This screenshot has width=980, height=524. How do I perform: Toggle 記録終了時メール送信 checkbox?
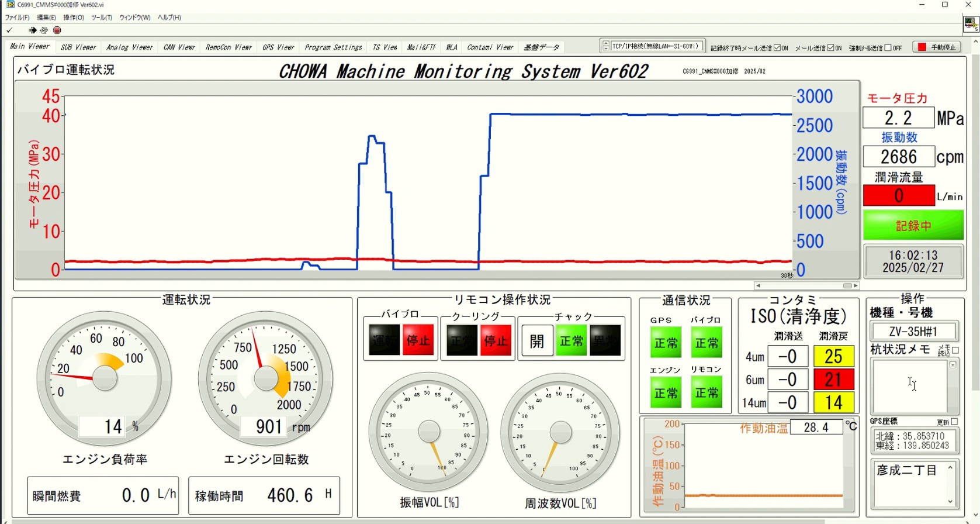[x=777, y=48]
